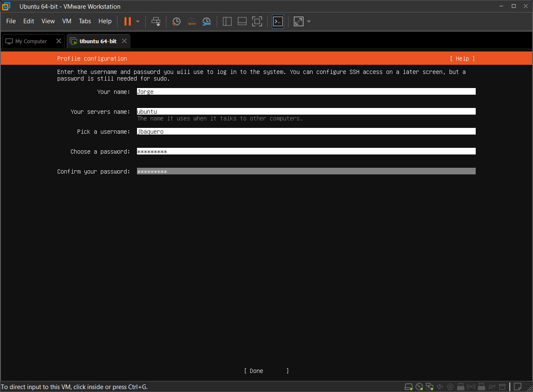Screen dimensions: 533x392
Task: Revert VM to previous snapshot
Action: click(x=191, y=21)
